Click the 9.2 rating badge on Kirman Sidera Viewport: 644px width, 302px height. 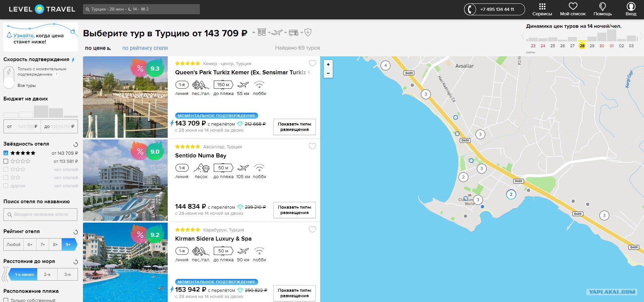[155, 234]
